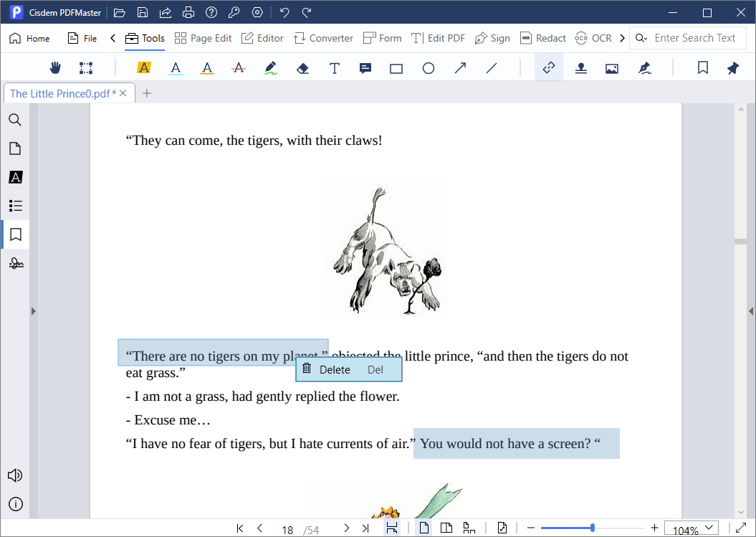Image resolution: width=756 pixels, height=537 pixels.
Task: Open the Sign tab
Action: (x=492, y=38)
